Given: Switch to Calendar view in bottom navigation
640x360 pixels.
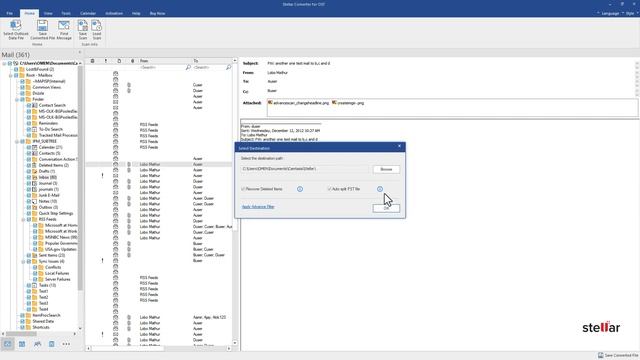Looking at the screenshot, I should tap(22, 344).
